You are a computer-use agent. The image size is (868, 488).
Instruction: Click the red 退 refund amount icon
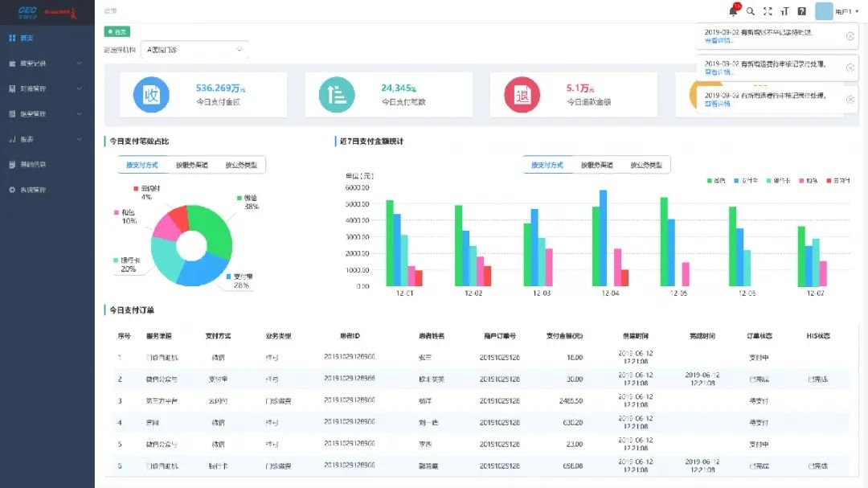tap(521, 95)
